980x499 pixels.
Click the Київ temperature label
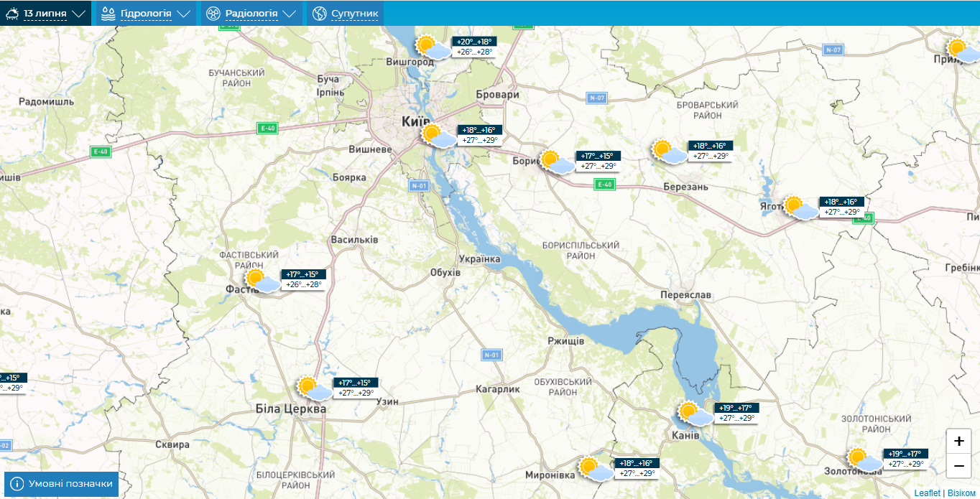[x=480, y=136]
